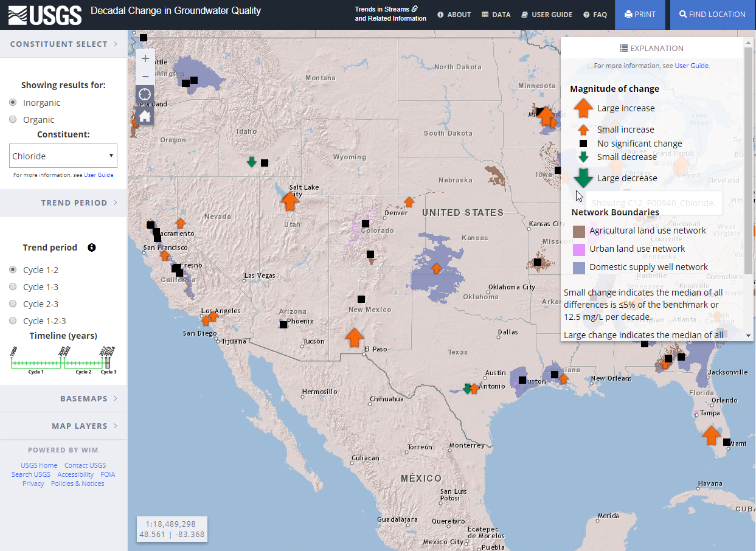Click the large orange arrow near Salt Lake City
Viewport: 756px width, 551px height.
[291, 201]
